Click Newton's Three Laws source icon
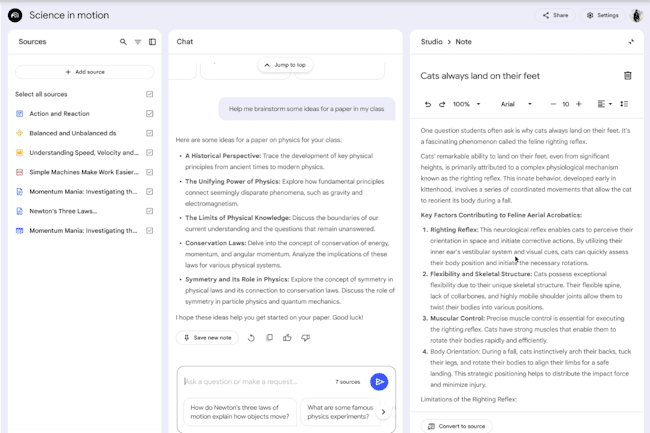Viewport: 650px width, 433px height. 19,211
